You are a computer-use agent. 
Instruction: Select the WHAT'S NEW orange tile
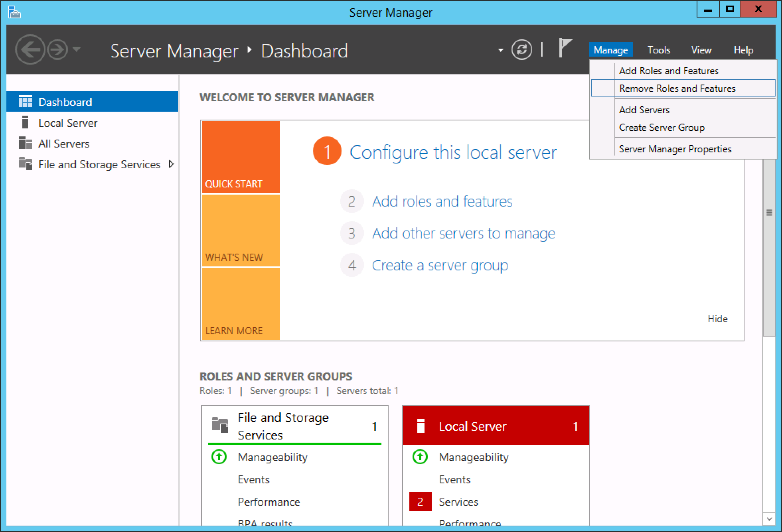(241, 231)
